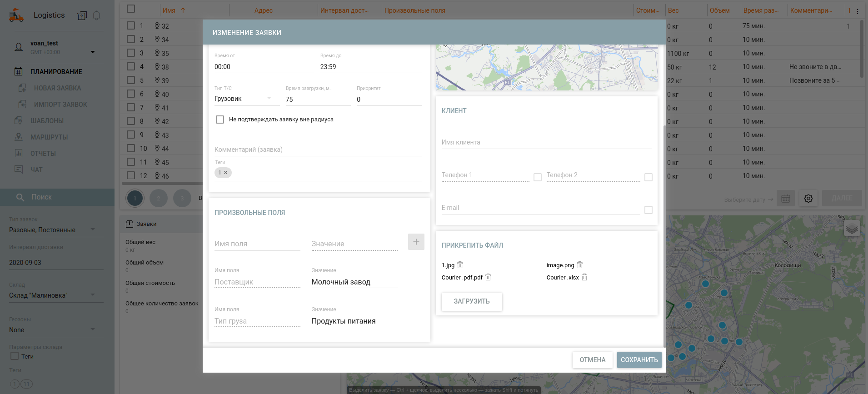868x394 pixels.
Task: Open settings gear above the map
Action: point(808,199)
